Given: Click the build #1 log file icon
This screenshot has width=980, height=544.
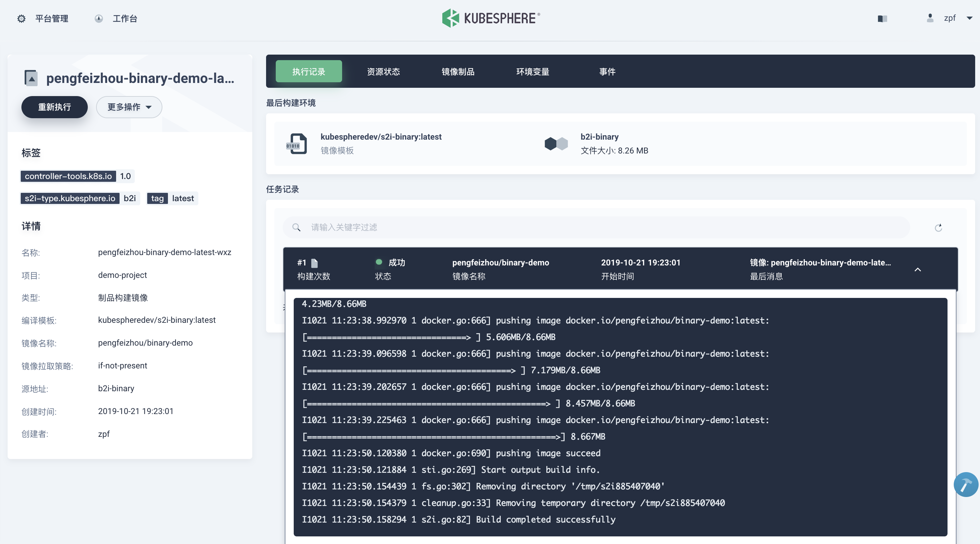Looking at the screenshot, I should click(314, 263).
